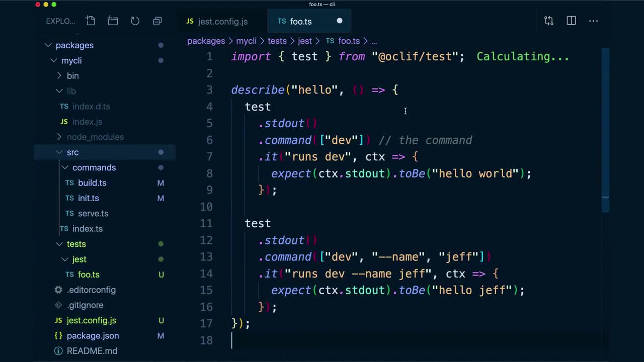Refresh the Explorer file tree
Screen dimensions: 644x362
coord(135,21)
